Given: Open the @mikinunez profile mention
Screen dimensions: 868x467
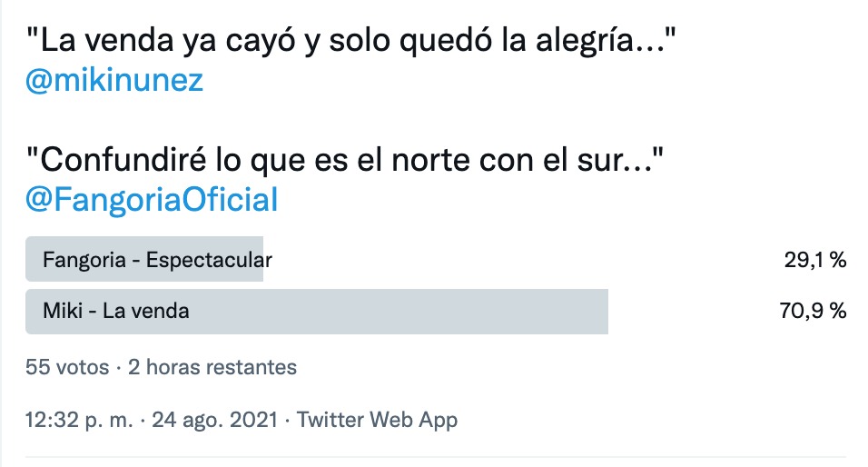Looking at the screenshot, I should pos(115,82).
